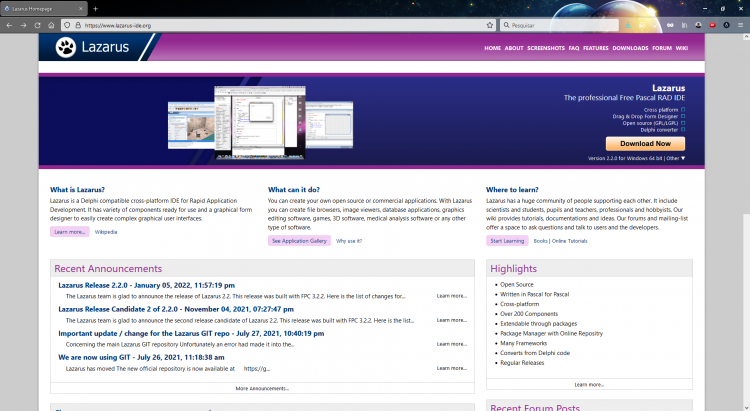Screen dimensions: 750x411
Task: Open the red YouTube extension icon
Action: tap(712, 25)
